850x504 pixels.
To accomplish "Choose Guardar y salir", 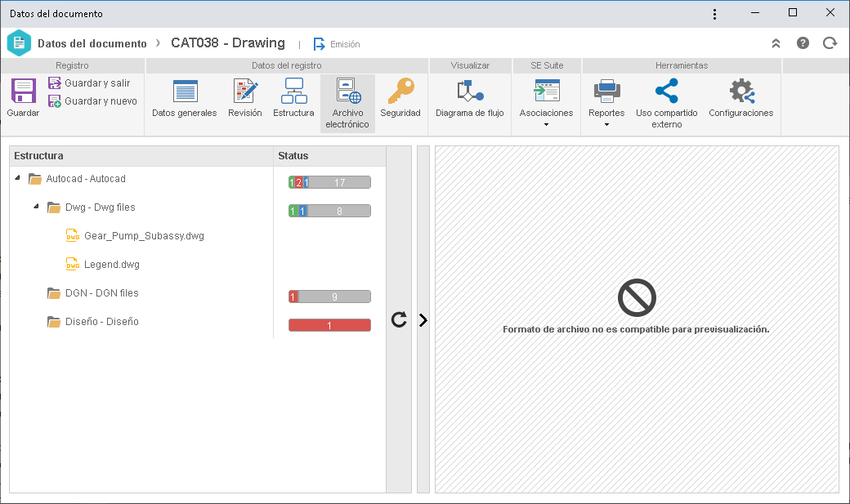I will click(89, 83).
